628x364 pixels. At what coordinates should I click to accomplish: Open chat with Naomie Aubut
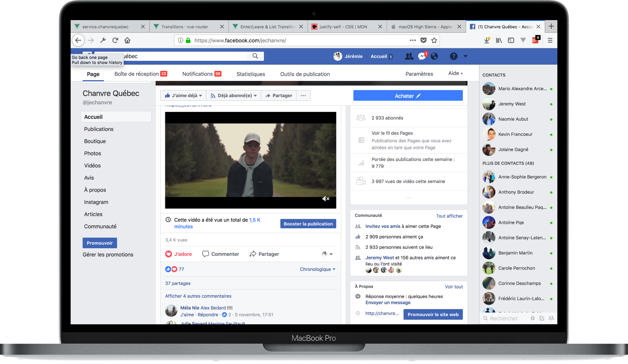click(x=518, y=119)
